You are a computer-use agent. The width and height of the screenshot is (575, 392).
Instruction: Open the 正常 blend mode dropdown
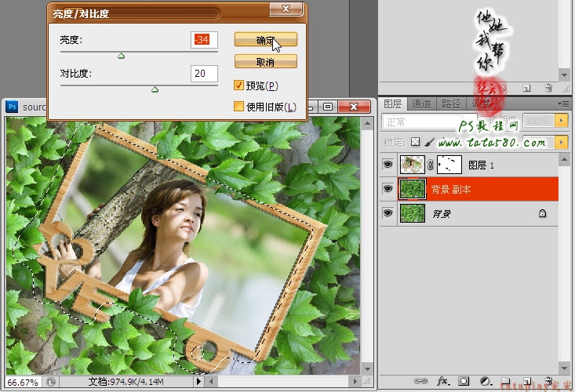click(x=429, y=122)
